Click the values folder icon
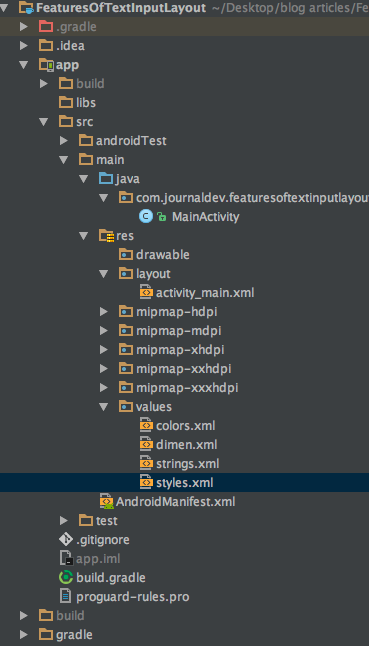This screenshot has height=646, width=369. pyautogui.click(x=126, y=407)
